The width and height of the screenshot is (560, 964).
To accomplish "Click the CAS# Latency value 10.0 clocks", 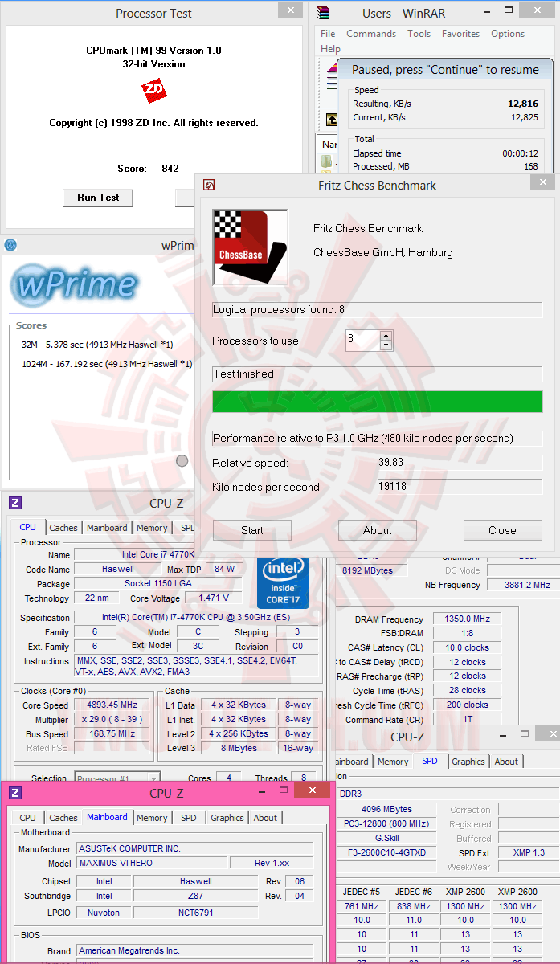I will (467, 647).
